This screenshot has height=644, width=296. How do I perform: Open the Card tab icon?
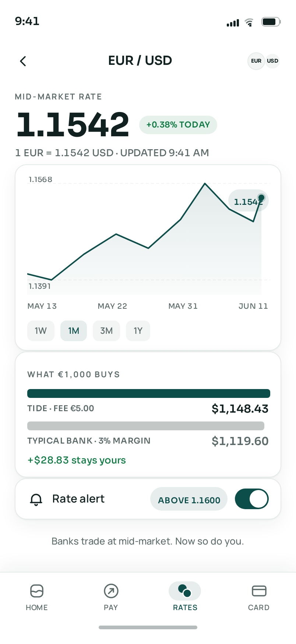pyautogui.click(x=259, y=591)
